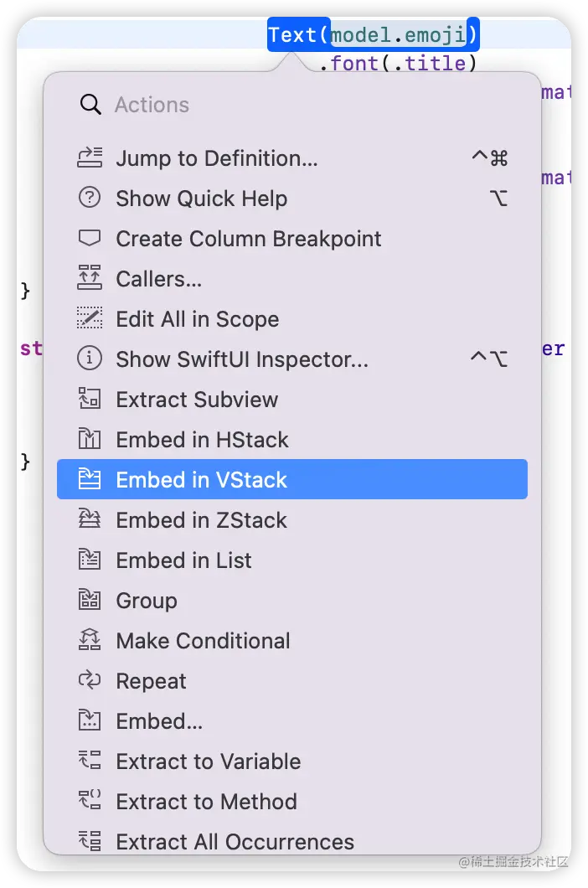Open the Embed... action
Viewport: 588px width, 888px height.
(x=159, y=720)
